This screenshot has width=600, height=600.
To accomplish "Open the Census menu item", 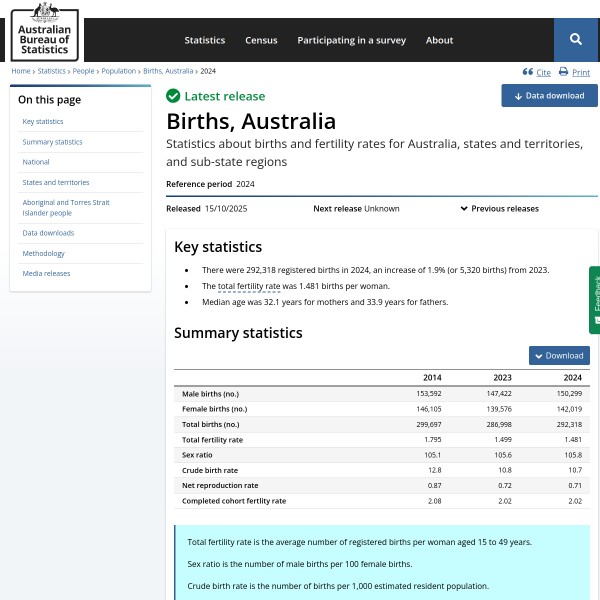I will click(261, 40).
